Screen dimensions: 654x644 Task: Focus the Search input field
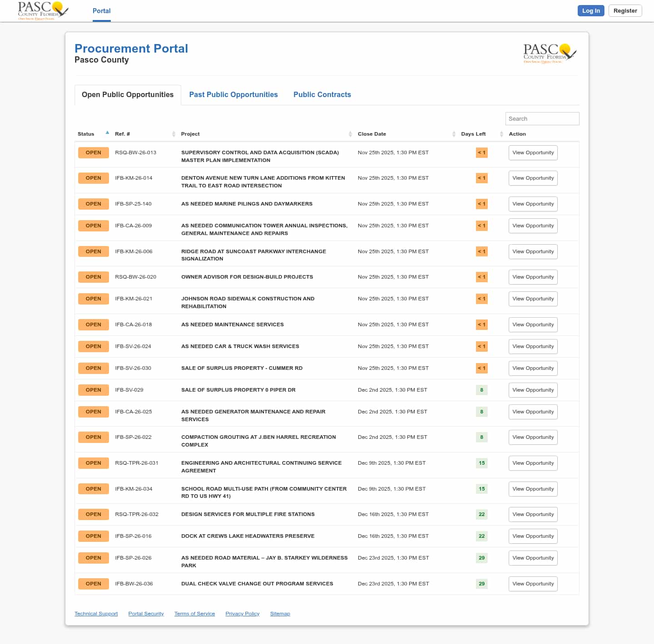(x=542, y=118)
